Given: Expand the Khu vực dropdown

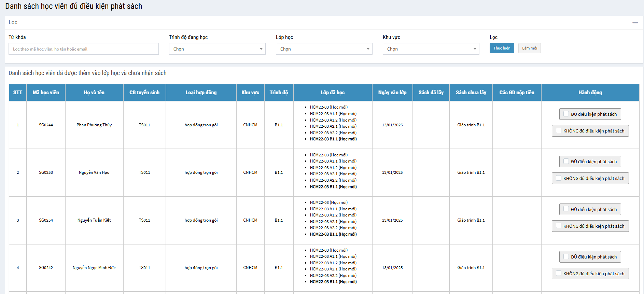Looking at the screenshot, I should [x=431, y=49].
